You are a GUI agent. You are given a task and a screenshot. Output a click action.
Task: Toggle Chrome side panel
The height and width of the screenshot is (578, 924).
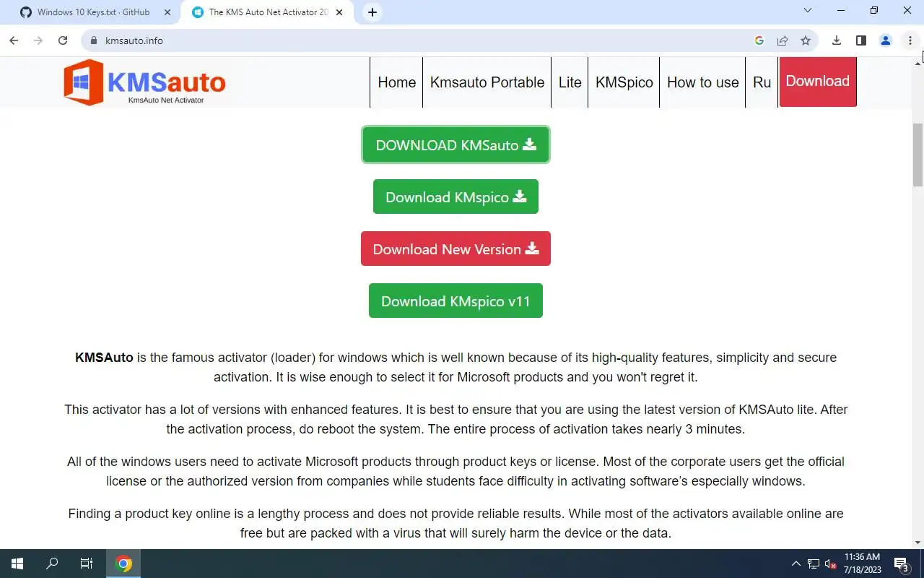tap(861, 40)
